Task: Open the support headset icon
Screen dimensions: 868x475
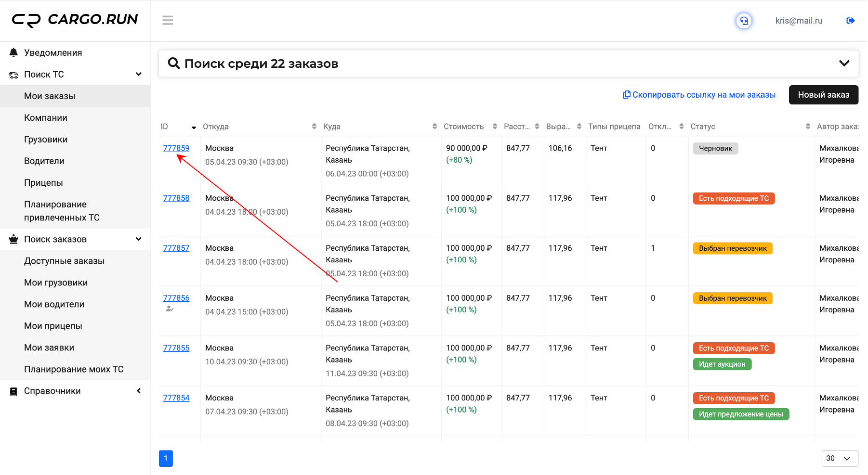Action: (x=744, y=21)
